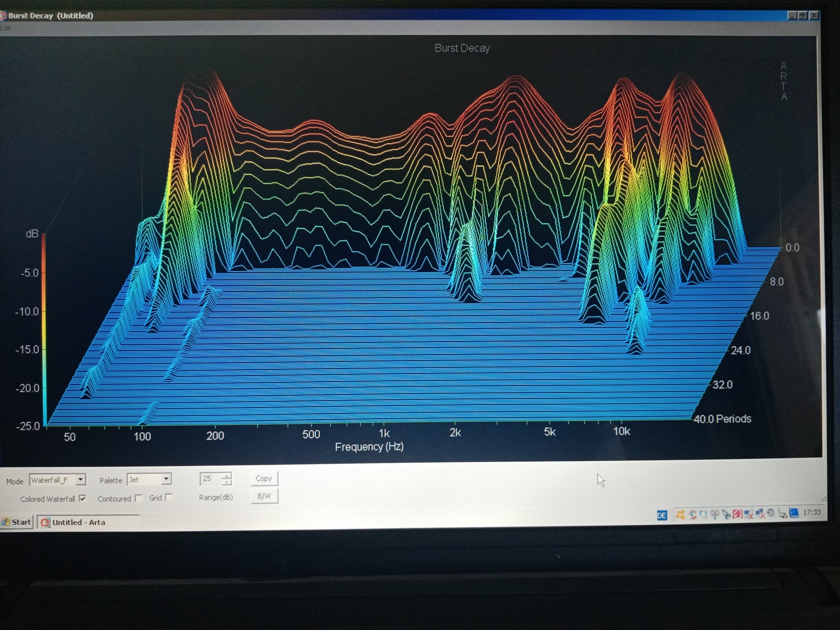The height and width of the screenshot is (630, 840).
Task: Click the 1k frequency axis tick label
Action: [384, 433]
